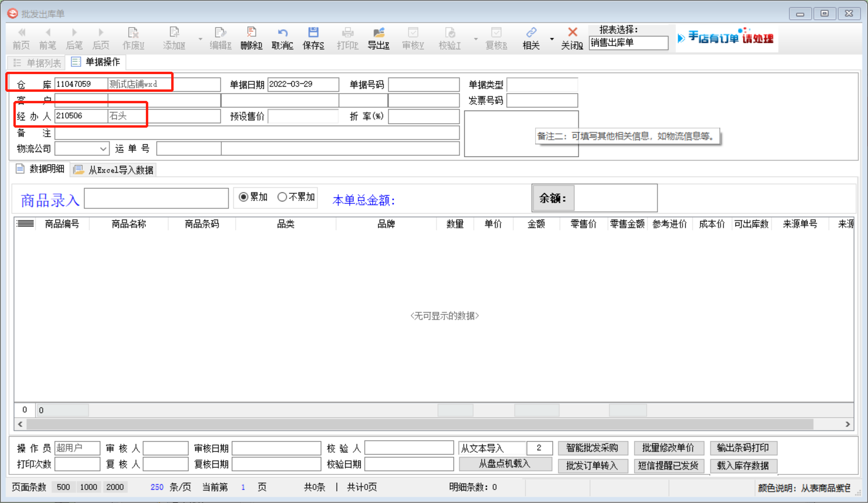Click the related (相关) link icon

(531, 33)
